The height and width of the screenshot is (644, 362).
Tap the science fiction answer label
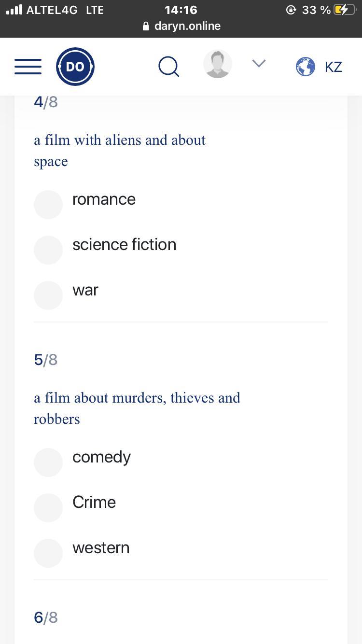(x=124, y=245)
